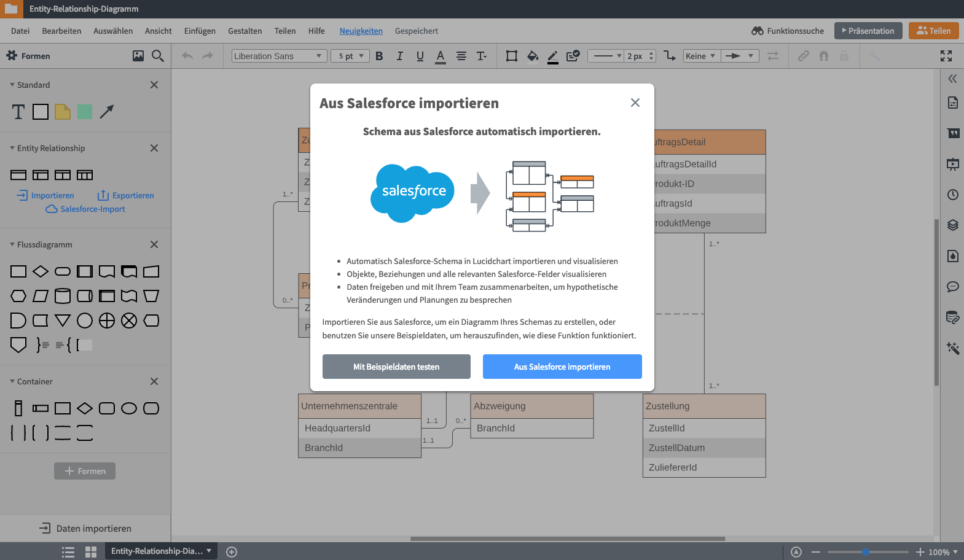Select the Text shape in Standard

18,112
